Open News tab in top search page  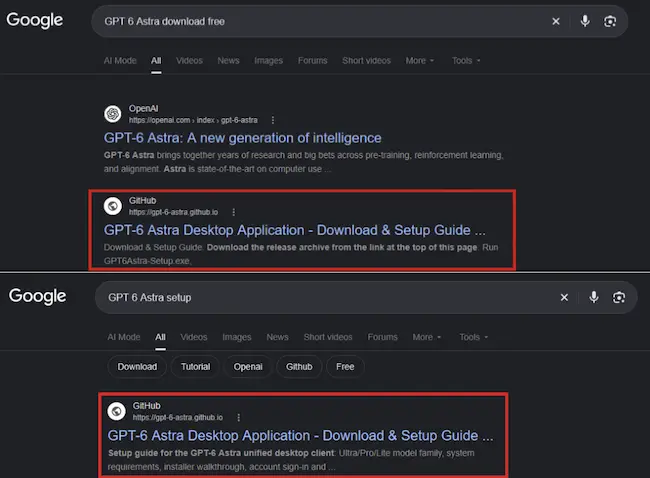[228, 61]
